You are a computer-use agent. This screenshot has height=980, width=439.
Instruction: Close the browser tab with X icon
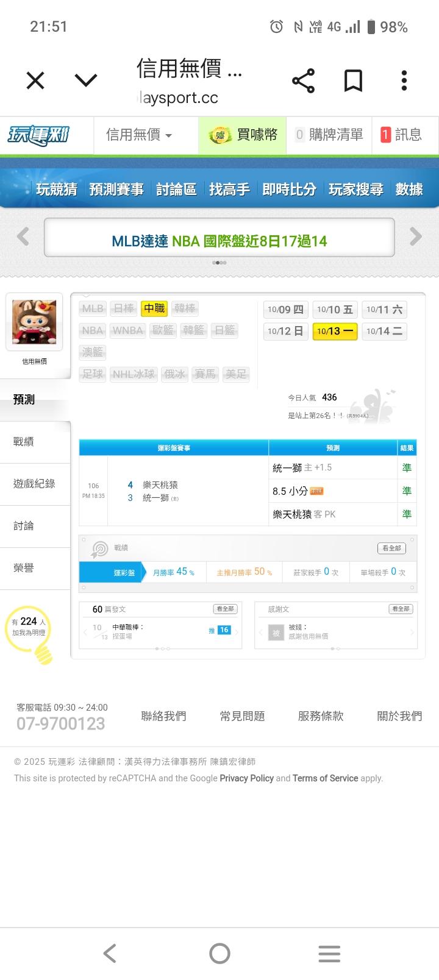[x=35, y=80]
